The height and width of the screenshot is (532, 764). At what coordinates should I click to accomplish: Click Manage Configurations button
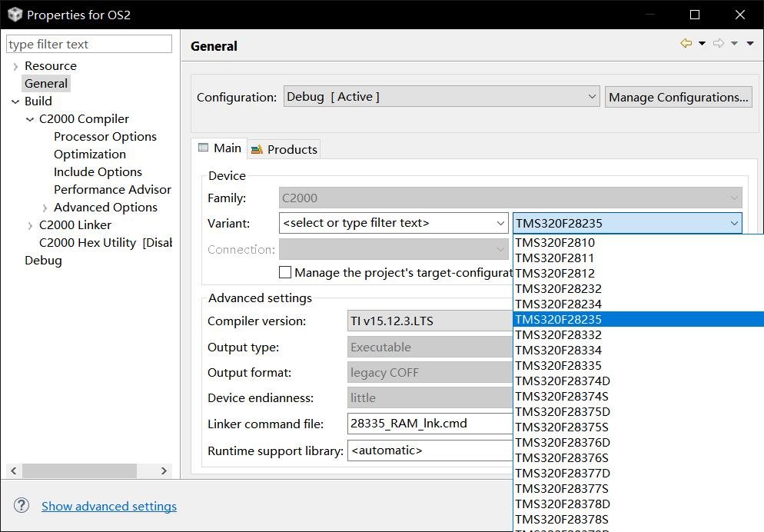click(x=678, y=97)
